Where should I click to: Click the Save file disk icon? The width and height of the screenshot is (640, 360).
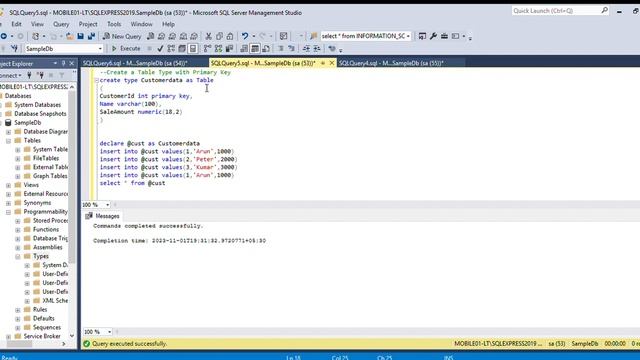[x=80, y=36]
